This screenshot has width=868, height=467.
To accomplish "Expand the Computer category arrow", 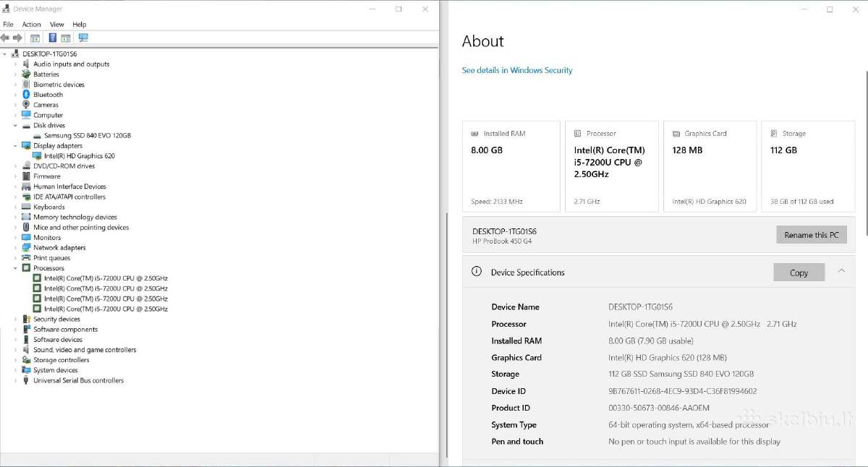I will [x=15, y=115].
